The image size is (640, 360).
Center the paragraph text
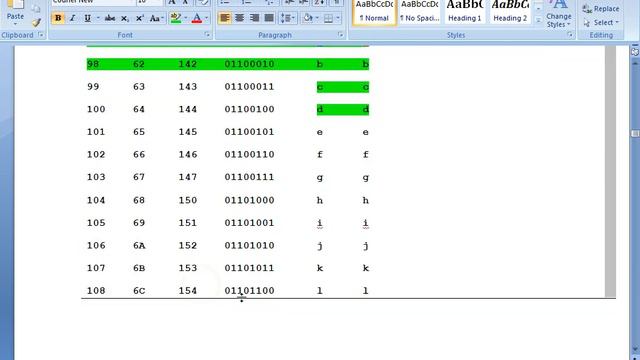pos(239,18)
